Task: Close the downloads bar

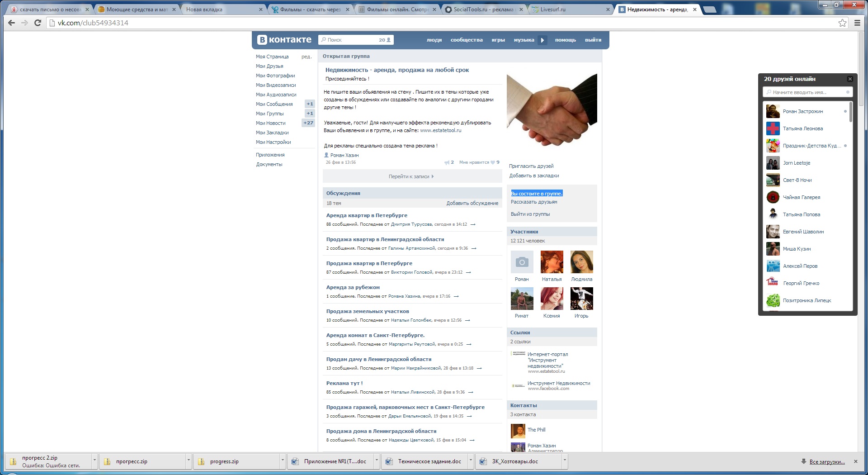Action: (x=855, y=461)
